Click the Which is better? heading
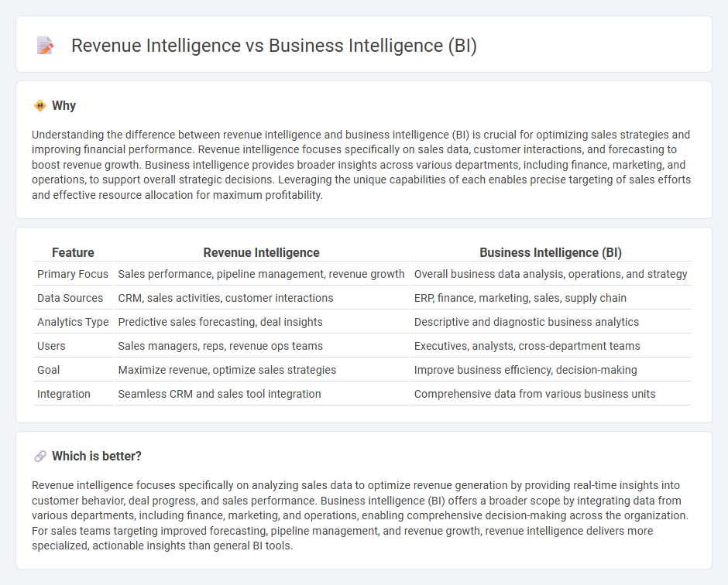The width and height of the screenshot is (728, 585). point(97,457)
